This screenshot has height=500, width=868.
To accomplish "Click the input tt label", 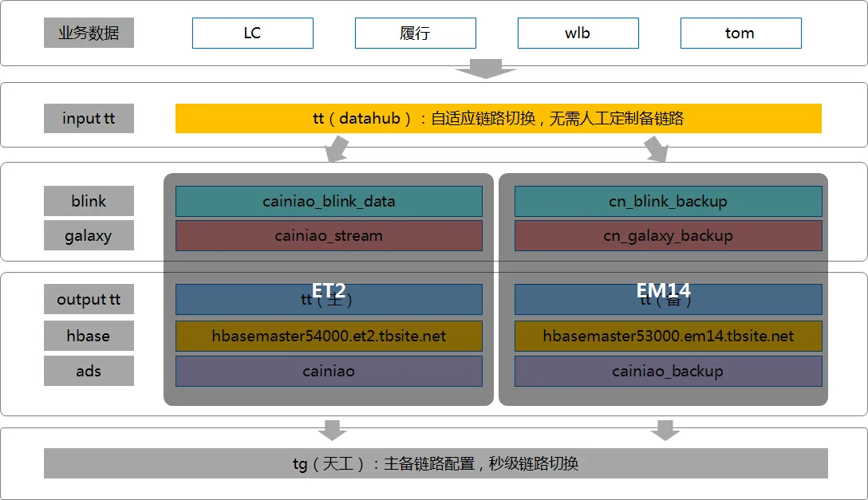I will click(x=89, y=118).
